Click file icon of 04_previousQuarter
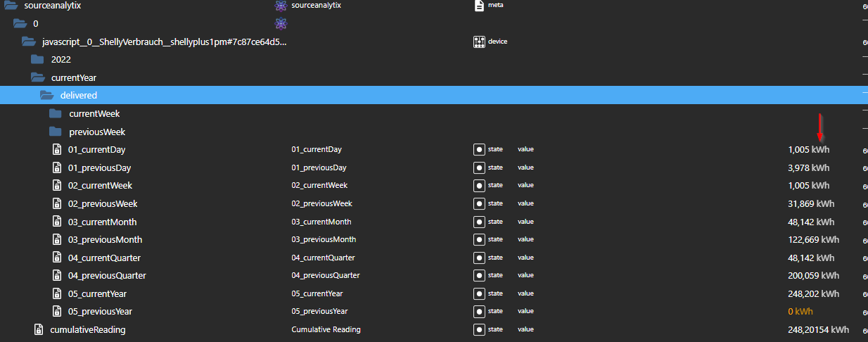This screenshot has height=342, width=868. tap(57, 275)
